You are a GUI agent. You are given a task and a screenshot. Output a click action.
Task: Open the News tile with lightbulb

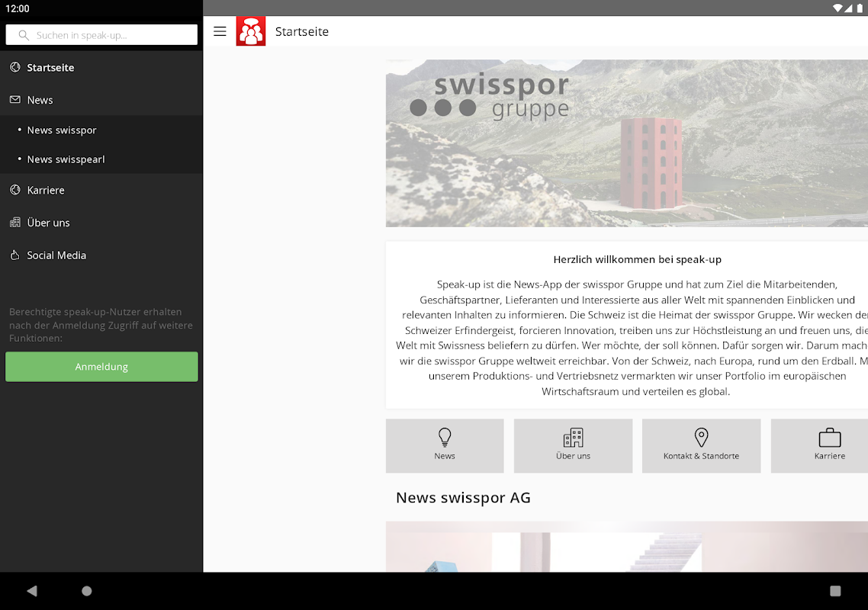(445, 445)
